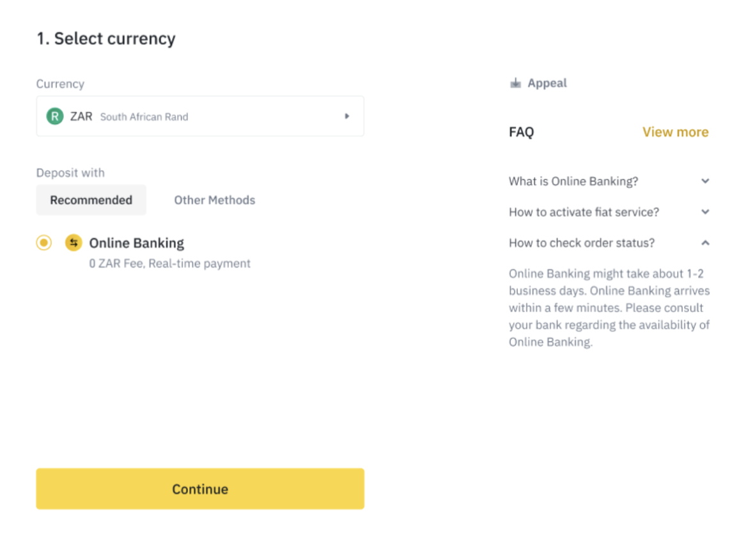Screen dimensions: 748x560
Task: Click the Appeal link text
Action: pos(547,83)
